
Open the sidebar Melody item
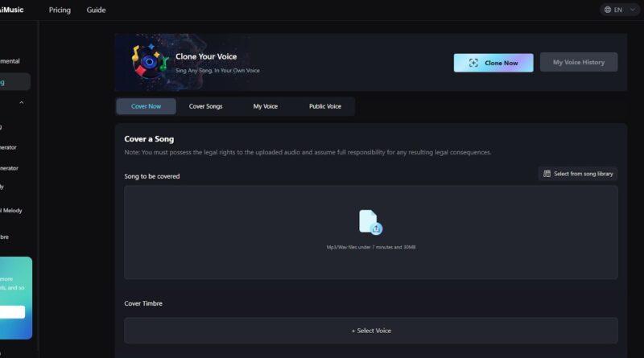pyautogui.click(x=11, y=211)
